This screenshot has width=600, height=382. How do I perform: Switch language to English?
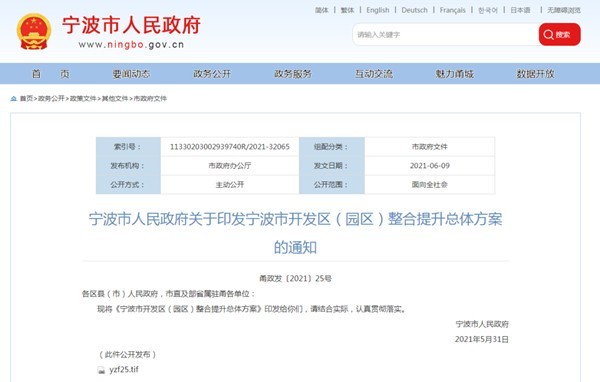pos(378,10)
